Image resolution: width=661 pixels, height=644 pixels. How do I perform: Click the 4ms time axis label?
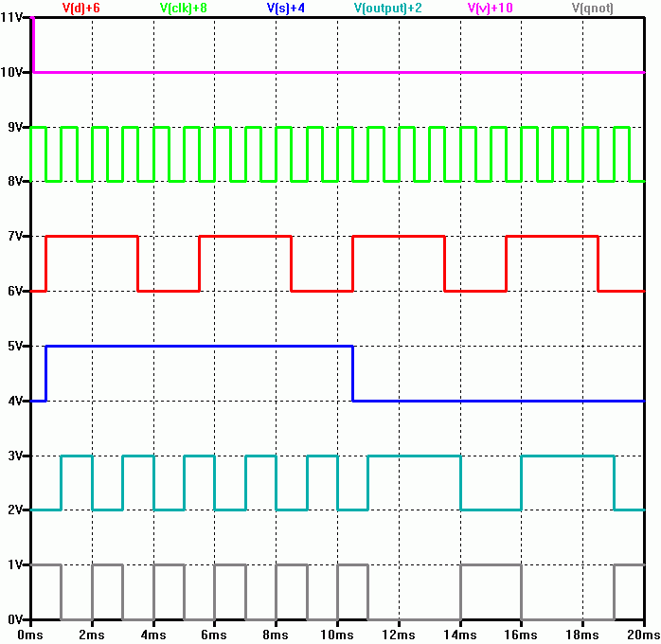153,635
